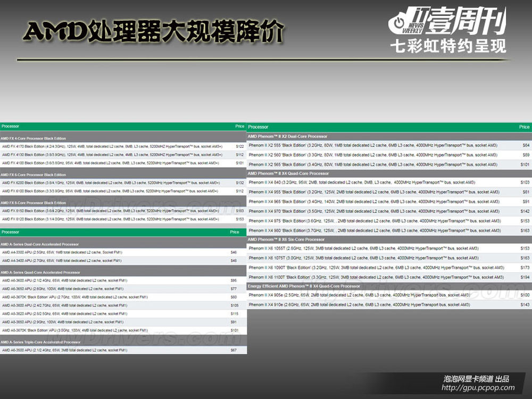
Task: Select the Phenom II X6 1100T Black Edition row
Action: (x=389, y=277)
